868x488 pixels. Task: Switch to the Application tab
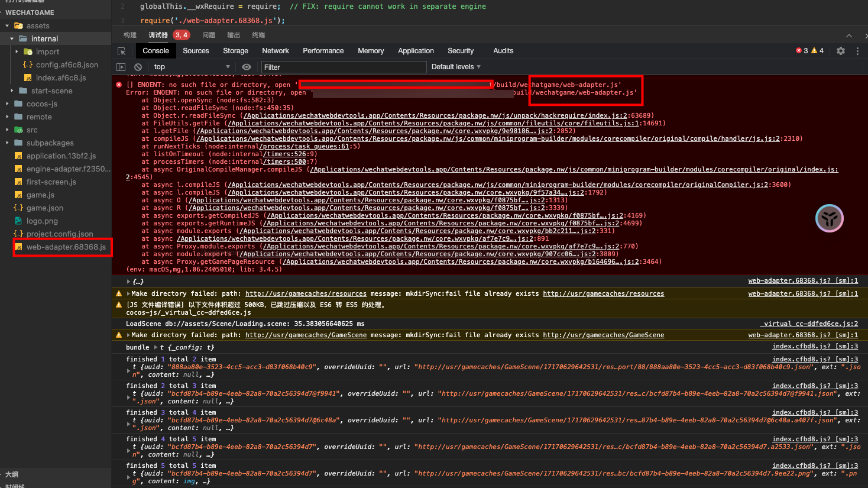(416, 51)
